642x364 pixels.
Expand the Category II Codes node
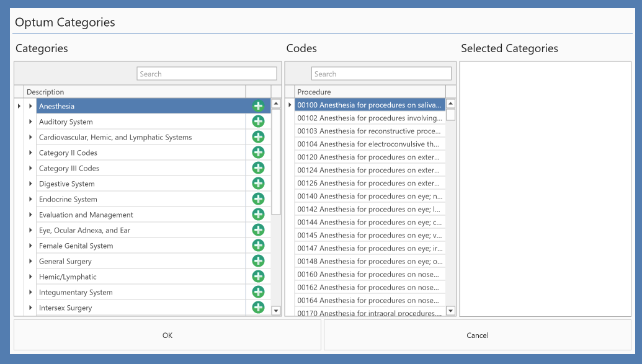[x=31, y=153]
